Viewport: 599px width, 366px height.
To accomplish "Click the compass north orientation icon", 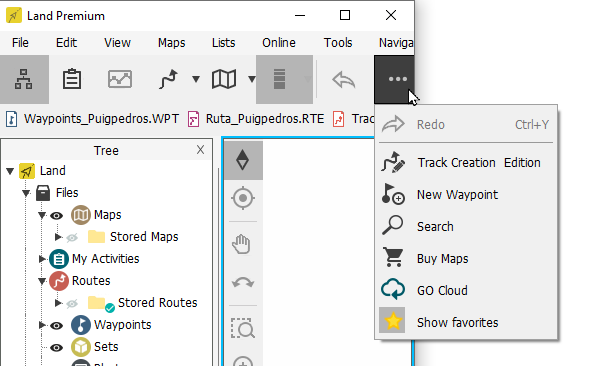I will [x=243, y=160].
